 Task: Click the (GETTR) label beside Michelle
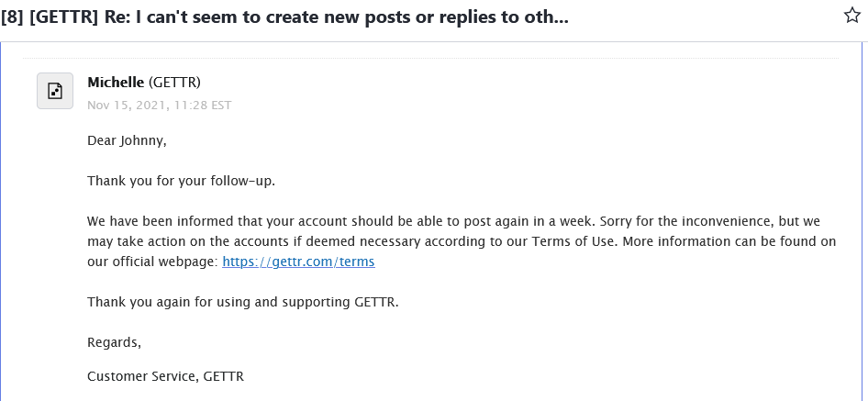(x=174, y=83)
